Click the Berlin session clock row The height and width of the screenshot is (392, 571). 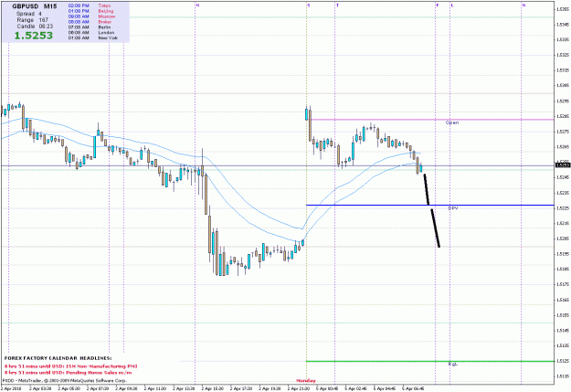point(90,27)
